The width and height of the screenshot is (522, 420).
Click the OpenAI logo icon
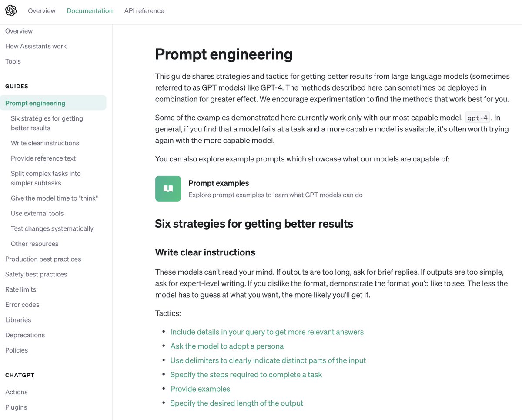(11, 11)
